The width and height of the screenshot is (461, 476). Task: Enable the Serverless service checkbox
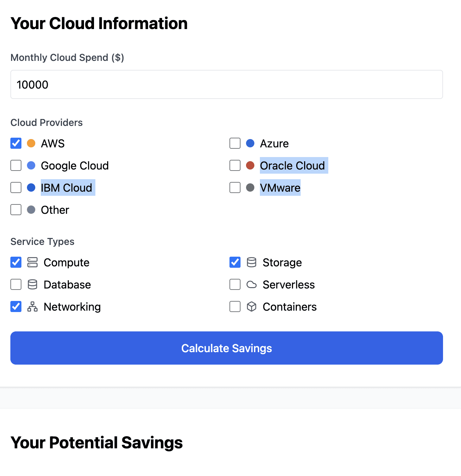point(235,284)
